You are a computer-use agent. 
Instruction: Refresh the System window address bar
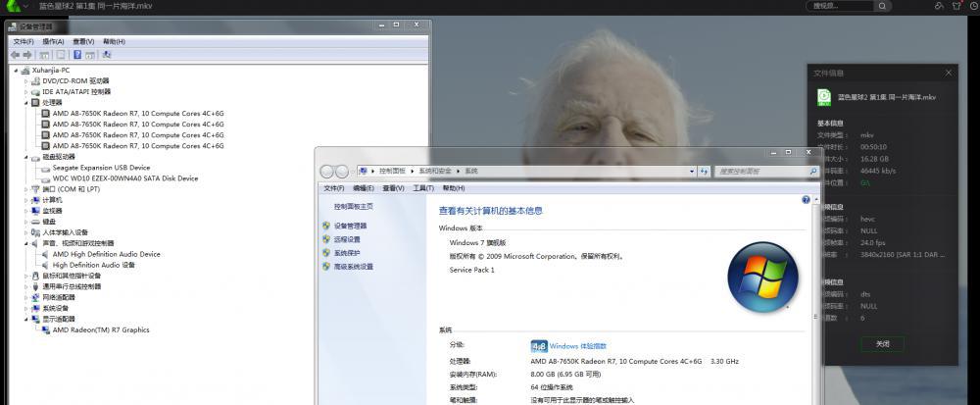coord(705,172)
